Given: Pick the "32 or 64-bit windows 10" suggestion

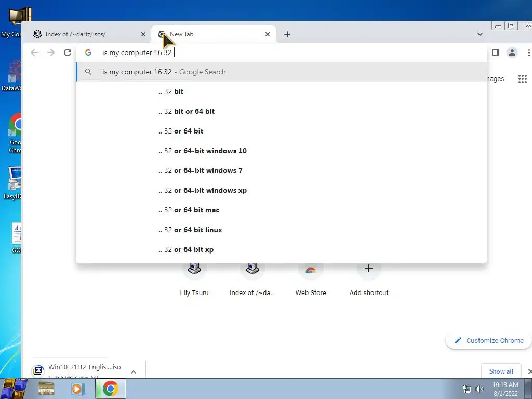Looking at the screenshot, I should click(x=282, y=151).
